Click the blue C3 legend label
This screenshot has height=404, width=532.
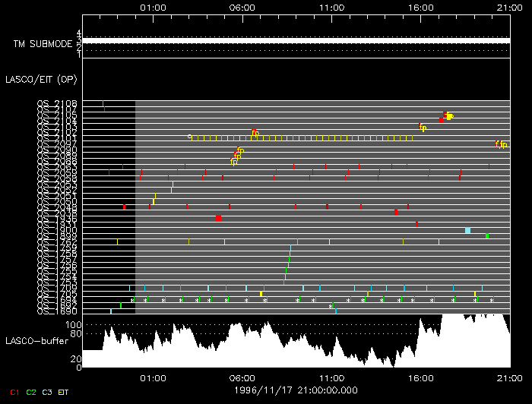click(x=47, y=392)
